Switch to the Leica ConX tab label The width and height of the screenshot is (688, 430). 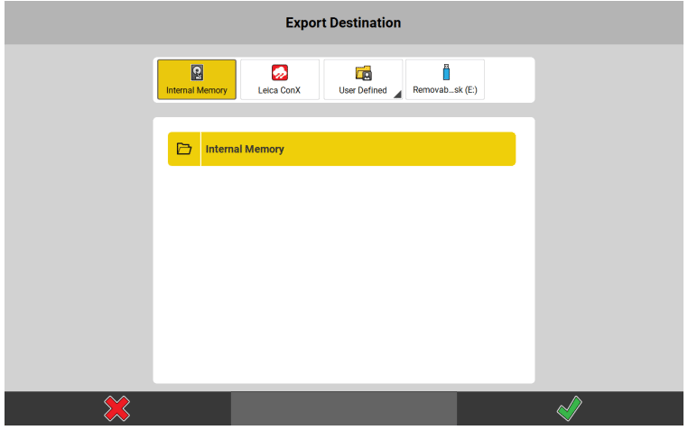280,91
